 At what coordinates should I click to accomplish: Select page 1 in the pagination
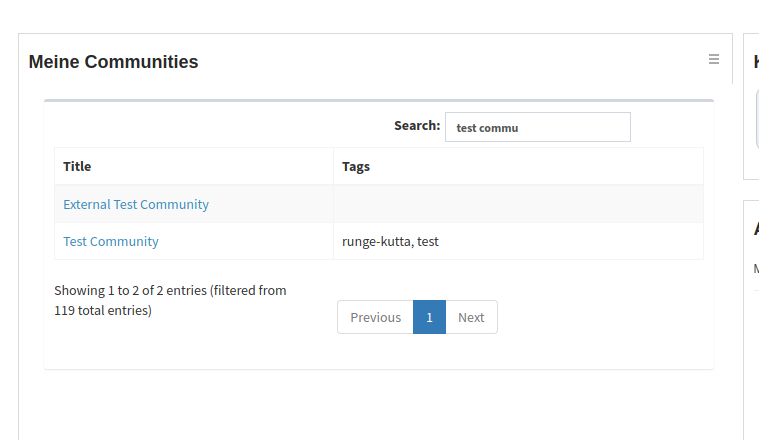pos(429,317)
